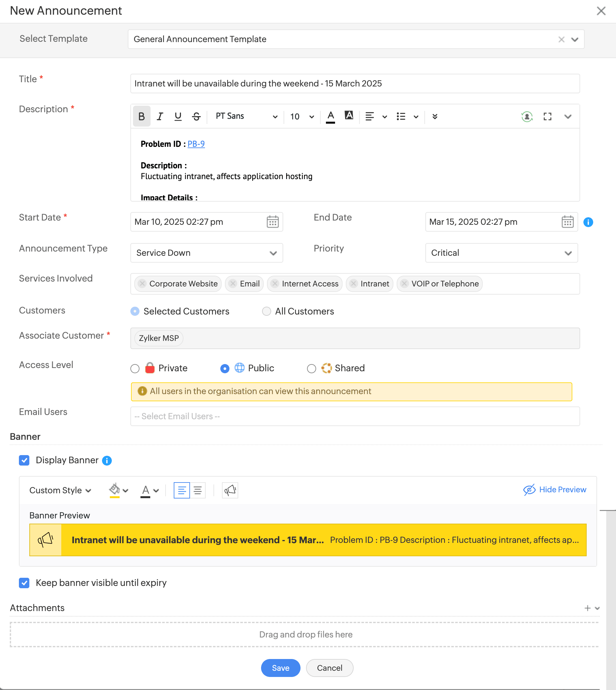Open the Priority dropdown
This screenshot has width=616, height=690.
pos(501,253)
